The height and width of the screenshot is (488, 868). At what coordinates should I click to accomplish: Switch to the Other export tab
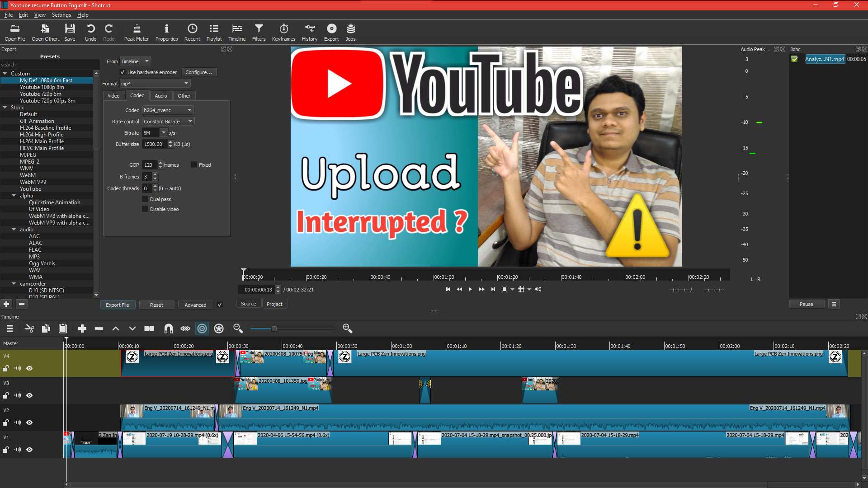[184, 96]
